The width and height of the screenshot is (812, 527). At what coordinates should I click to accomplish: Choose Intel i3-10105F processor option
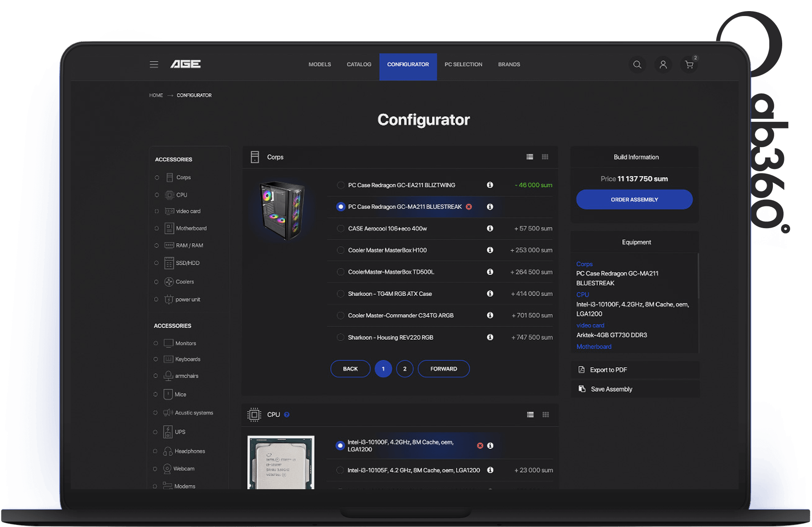coord(340,470)
